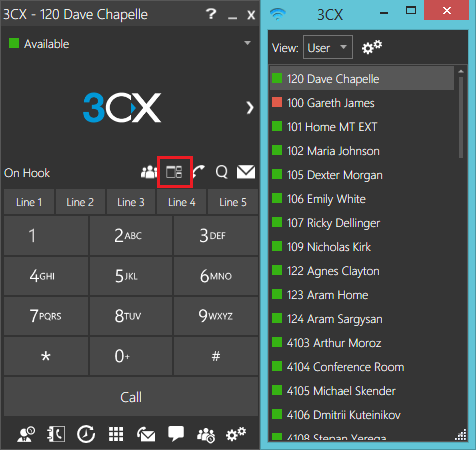Open the conference people icon beside On Hook

pos(148,172)
